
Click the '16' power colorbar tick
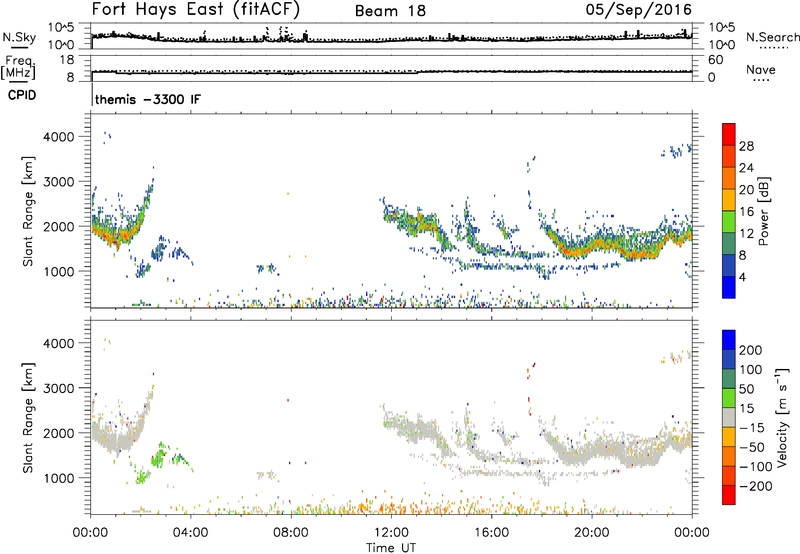(x=746, y=212)
